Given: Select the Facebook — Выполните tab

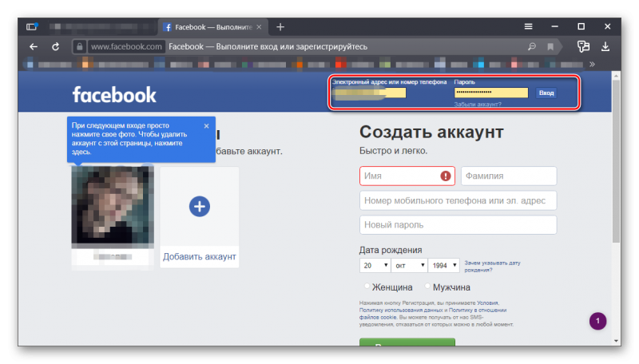Looking at the screenshot, I should tap(212, 27).
